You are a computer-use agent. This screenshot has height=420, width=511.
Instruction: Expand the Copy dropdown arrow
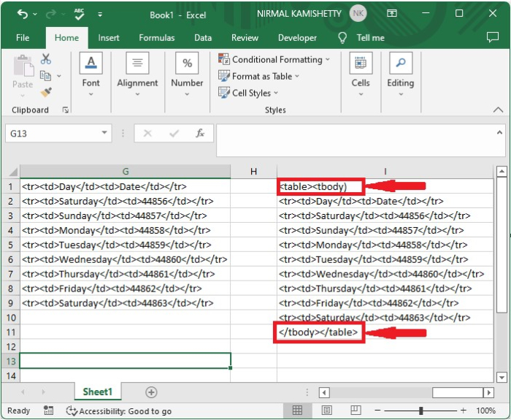tap(59, 76)
